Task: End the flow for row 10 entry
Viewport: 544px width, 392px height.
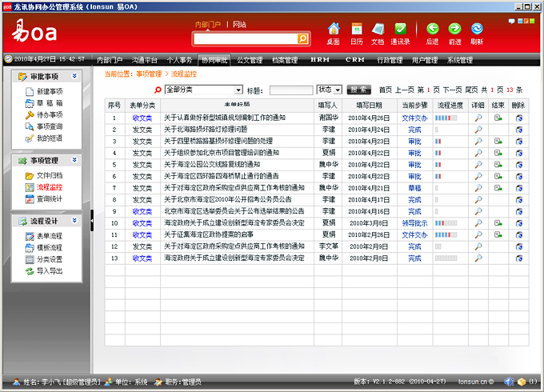Action: (x=498, y=223)
